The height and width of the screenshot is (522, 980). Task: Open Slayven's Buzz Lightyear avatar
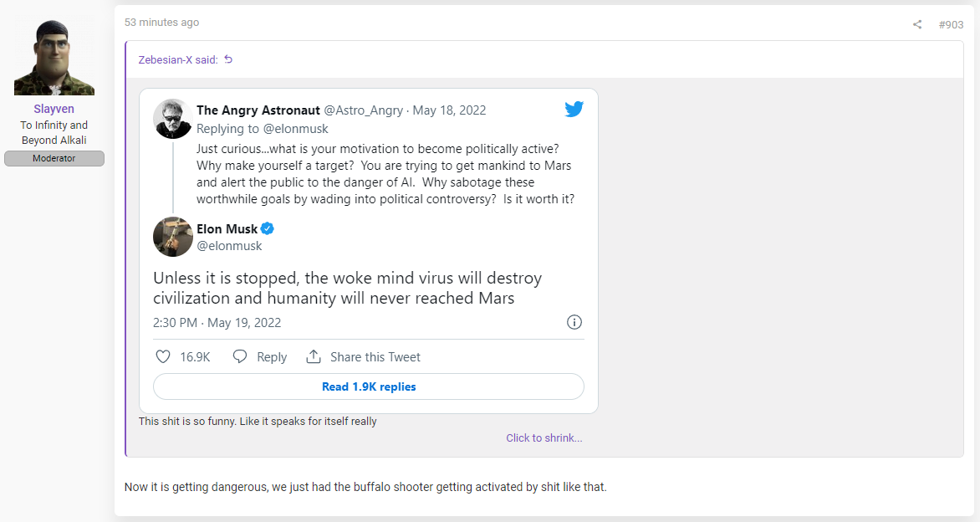point(54,57)
